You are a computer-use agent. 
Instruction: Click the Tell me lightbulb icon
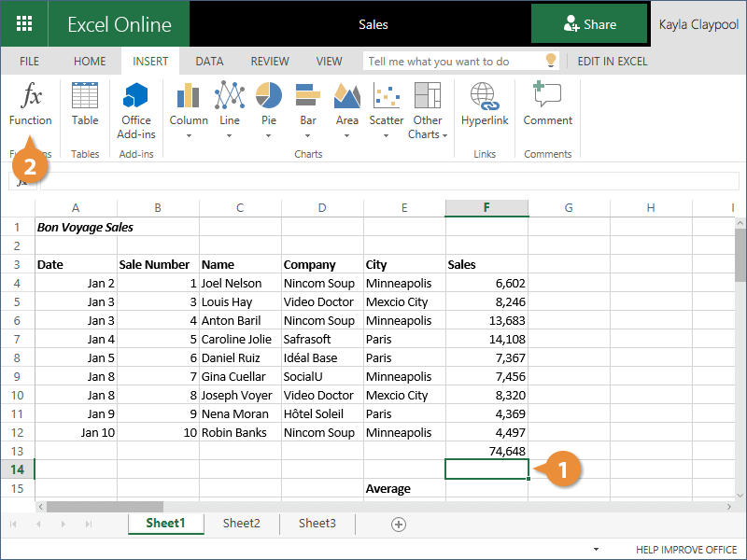pos(551,62)
